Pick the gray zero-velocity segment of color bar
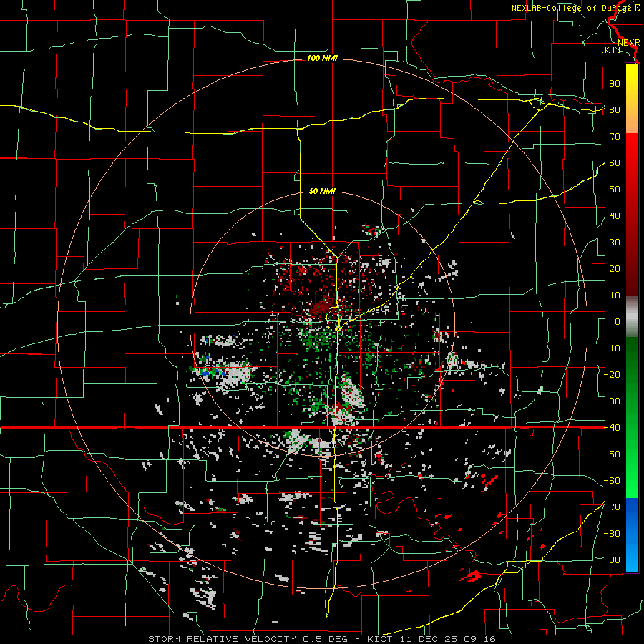644x644 pixels. [632, 317]
